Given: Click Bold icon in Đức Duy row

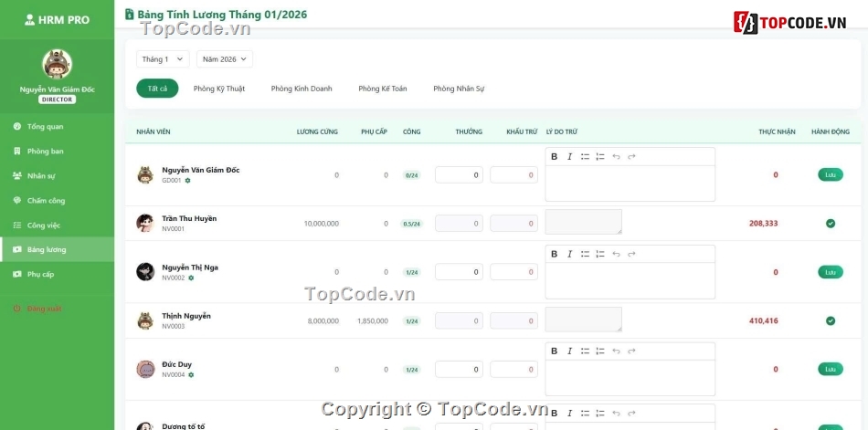Looking at the screenshot, I should (x=554, y=351).
